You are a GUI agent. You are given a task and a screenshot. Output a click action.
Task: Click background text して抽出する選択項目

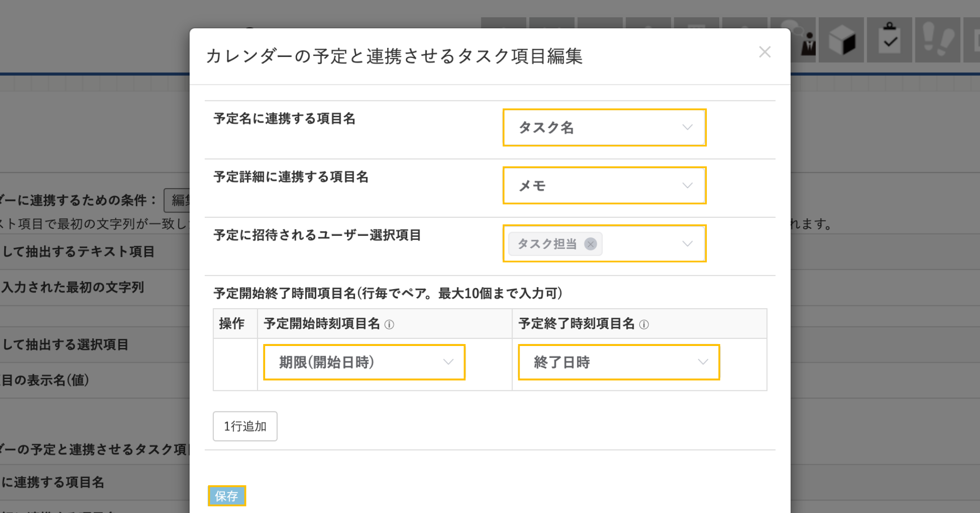click(66, 345)
